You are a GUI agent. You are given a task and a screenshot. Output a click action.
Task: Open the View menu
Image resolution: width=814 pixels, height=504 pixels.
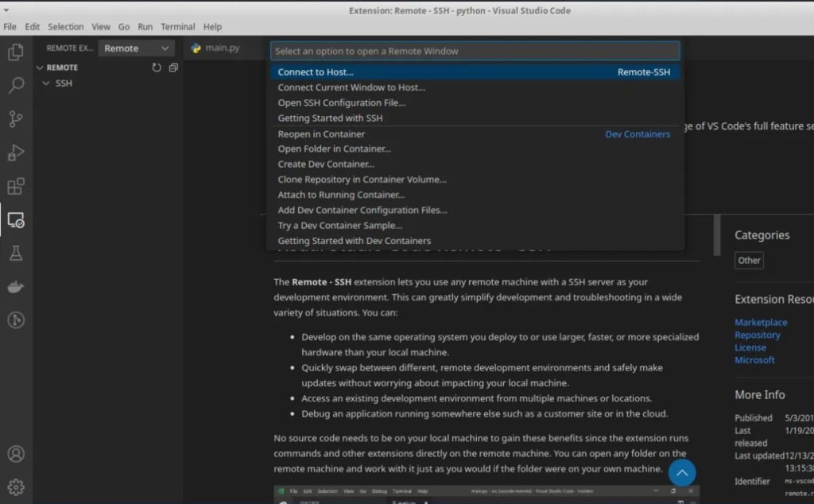101,26
